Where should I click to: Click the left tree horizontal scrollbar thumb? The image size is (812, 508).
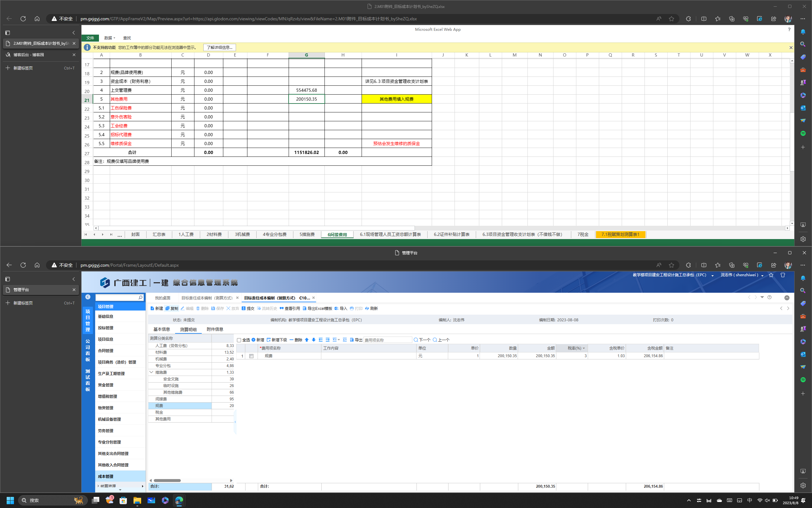167,480
